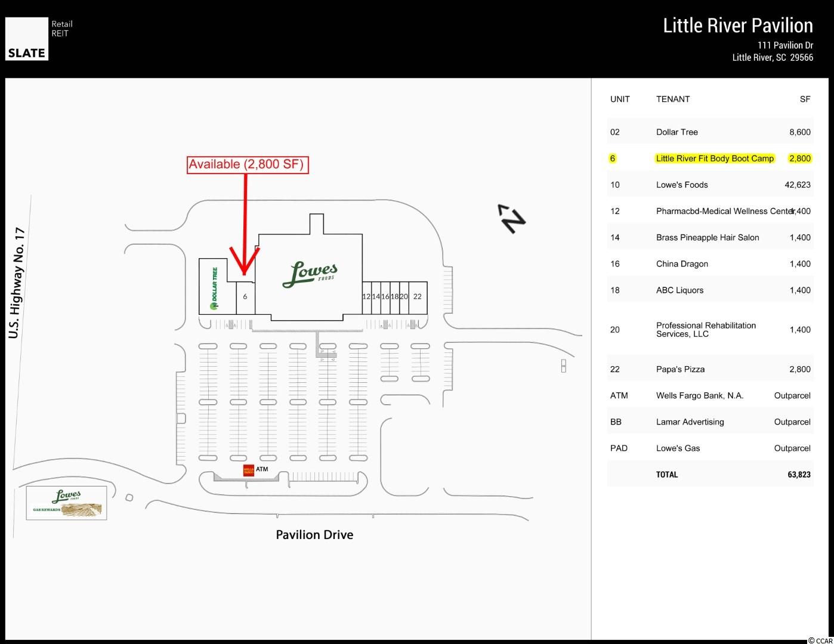Viewport: 834px width, 644px height.
Task: Click the SLATE logo in the header
Action: (27, 39)
